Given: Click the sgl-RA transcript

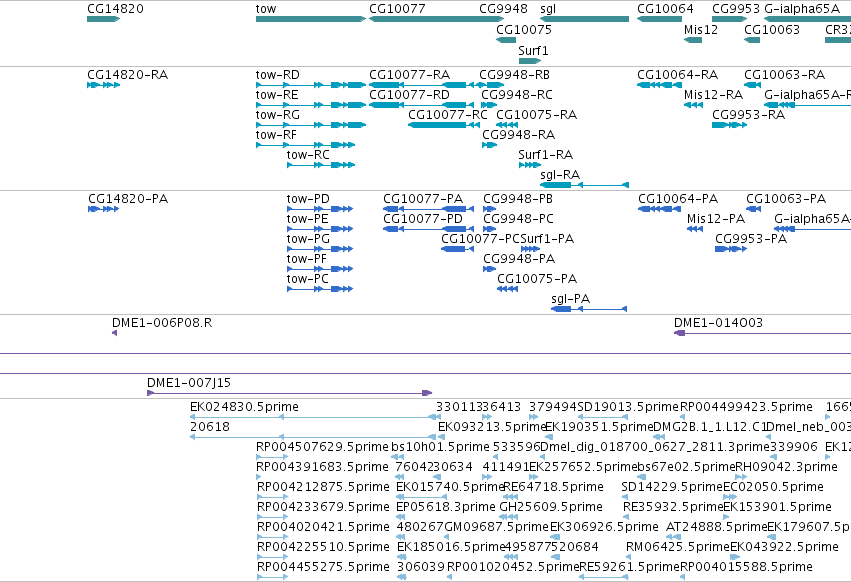Looking at the screenshot, I should pos(585,185).
